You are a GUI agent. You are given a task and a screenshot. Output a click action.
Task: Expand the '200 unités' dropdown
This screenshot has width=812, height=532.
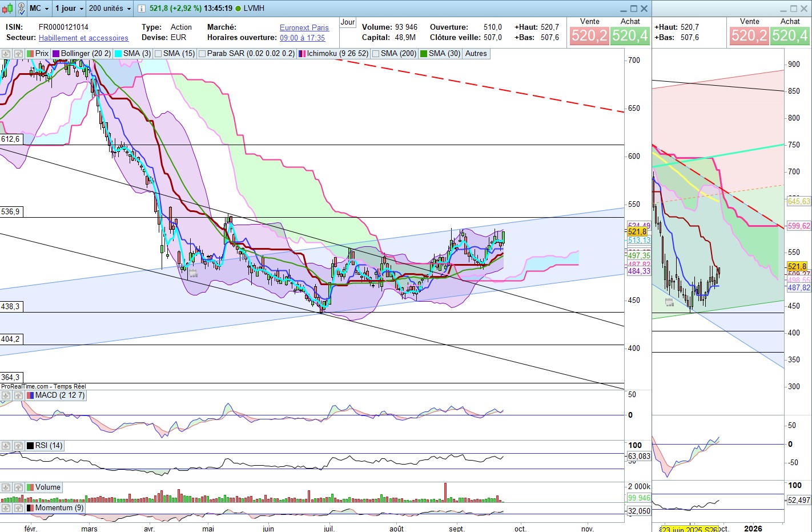(x=110, y=9)
